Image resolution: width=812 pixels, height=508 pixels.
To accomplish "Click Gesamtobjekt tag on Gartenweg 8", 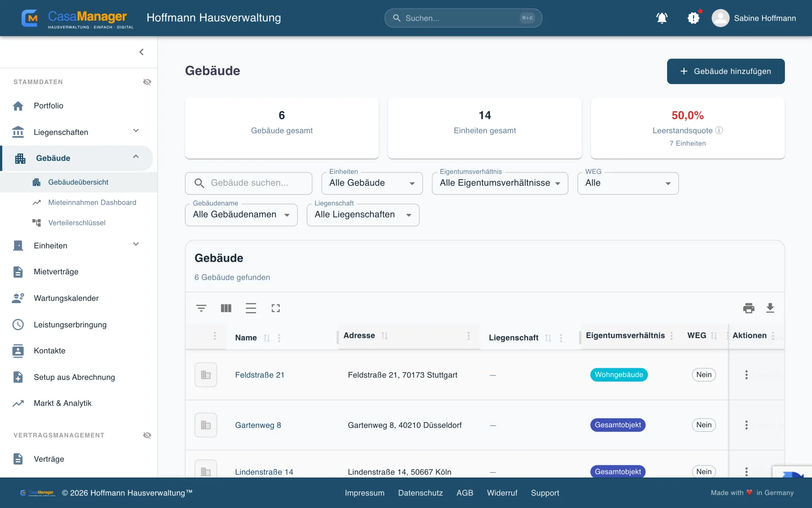I will tap(618, 425).
